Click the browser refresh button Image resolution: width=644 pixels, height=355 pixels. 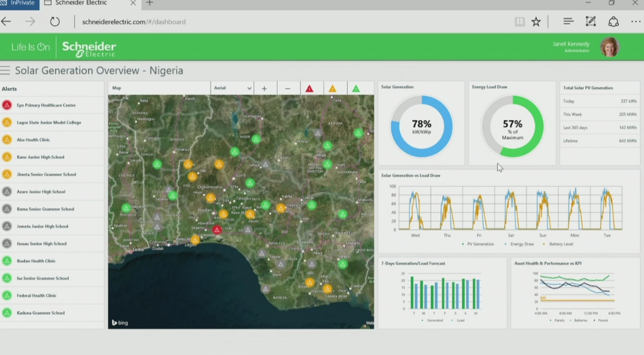(54, 22)
